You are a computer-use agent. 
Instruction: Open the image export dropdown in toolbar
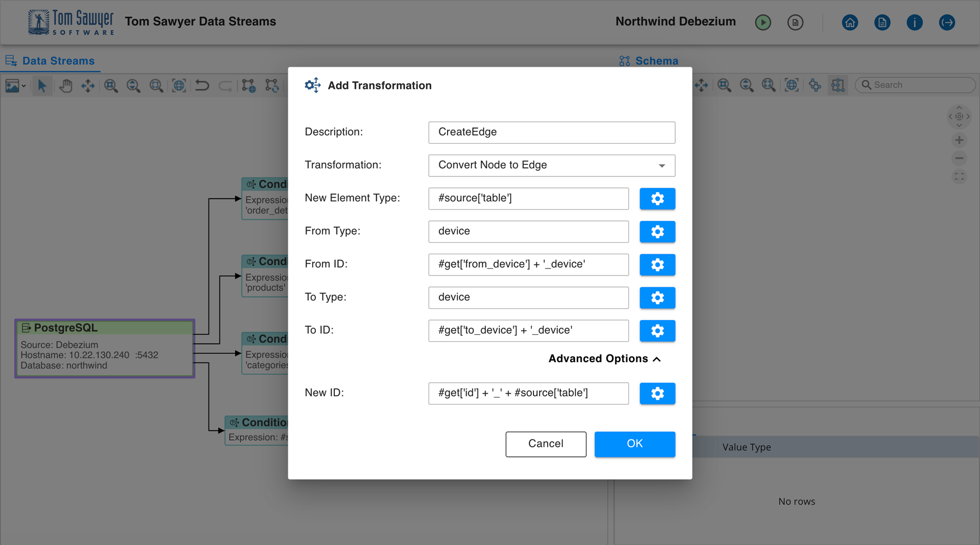click(x=15, y=85)
